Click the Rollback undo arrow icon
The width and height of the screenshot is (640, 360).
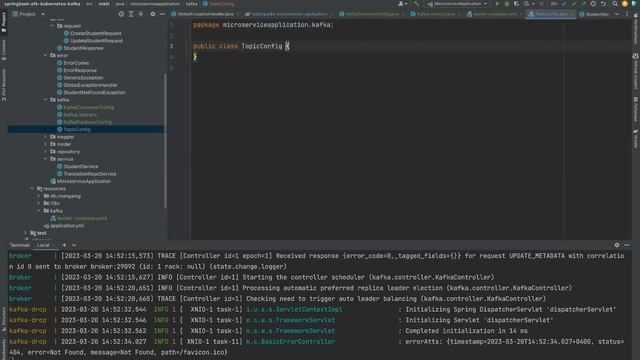603,4
